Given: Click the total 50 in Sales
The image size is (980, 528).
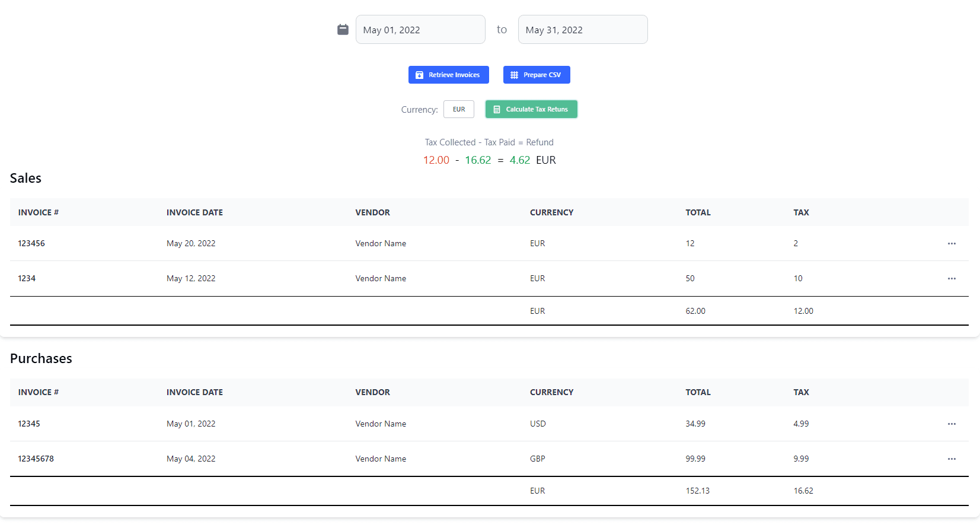Looking at the screenshot, I should [690, 278].
